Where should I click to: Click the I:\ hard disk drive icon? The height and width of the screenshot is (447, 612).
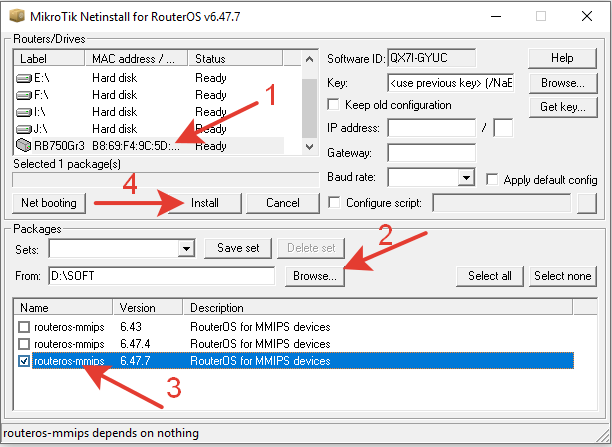[24, 112]
